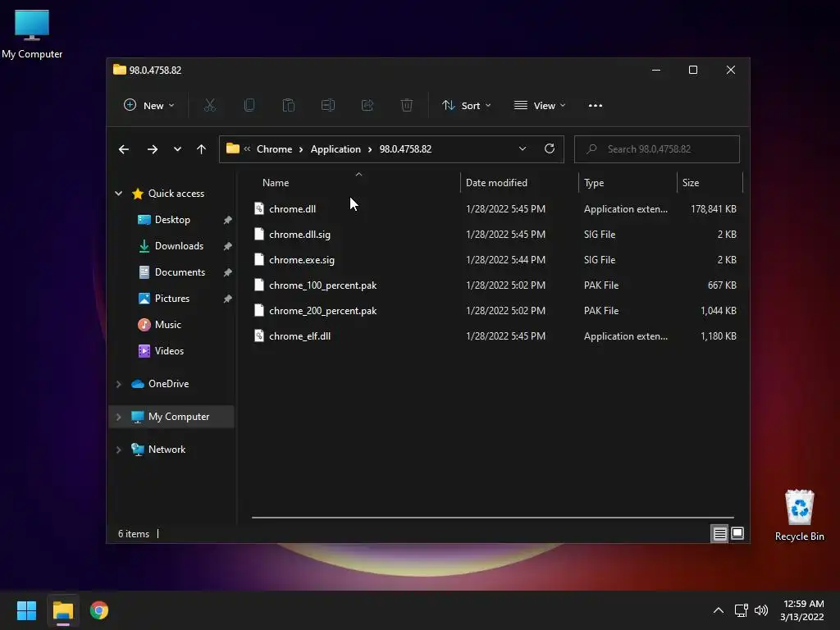Viewport: 840px width, 630px height.
Task: Launch Google Chrome from taskbar
Action: point(99,610)
